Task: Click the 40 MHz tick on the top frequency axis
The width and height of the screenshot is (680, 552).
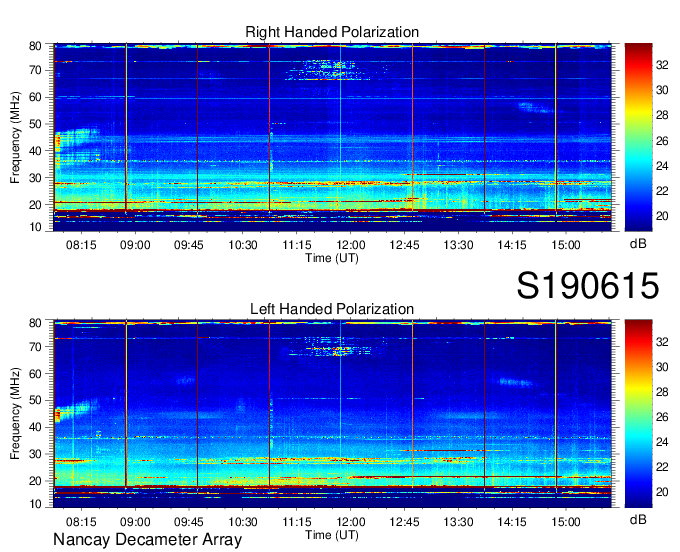Action: (35, 151)
